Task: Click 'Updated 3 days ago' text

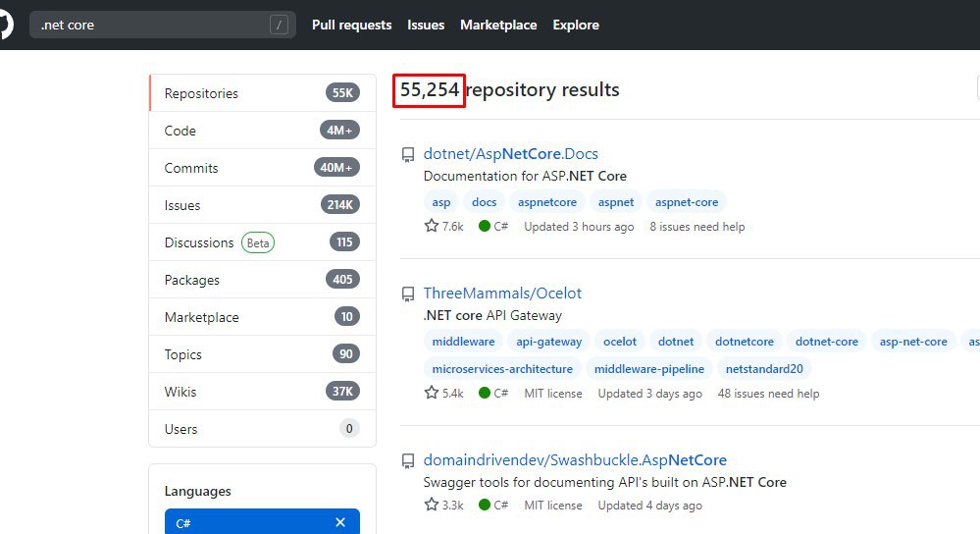Action: tap(650, 394)
